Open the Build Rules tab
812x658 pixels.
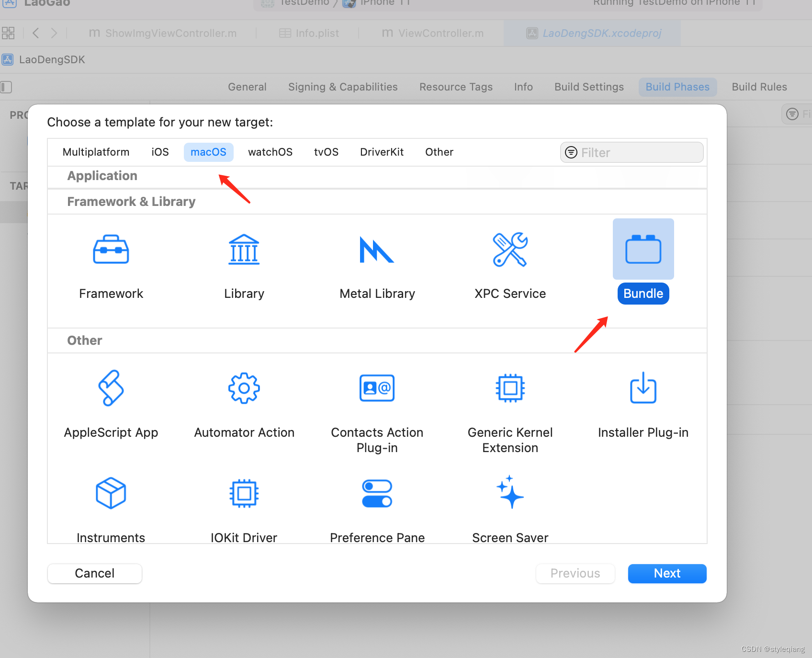(x=759, y=87)
